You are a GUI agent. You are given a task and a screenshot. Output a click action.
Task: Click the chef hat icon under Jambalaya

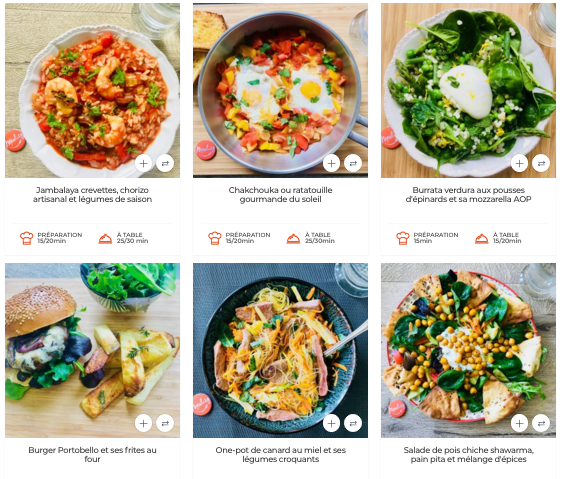click(27, 238)
